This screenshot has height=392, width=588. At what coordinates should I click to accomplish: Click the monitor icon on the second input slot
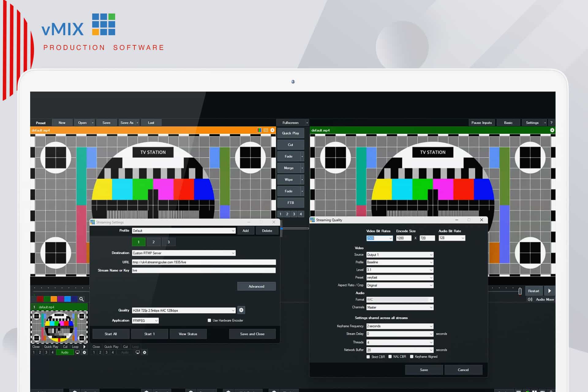(x=138, y=352)
